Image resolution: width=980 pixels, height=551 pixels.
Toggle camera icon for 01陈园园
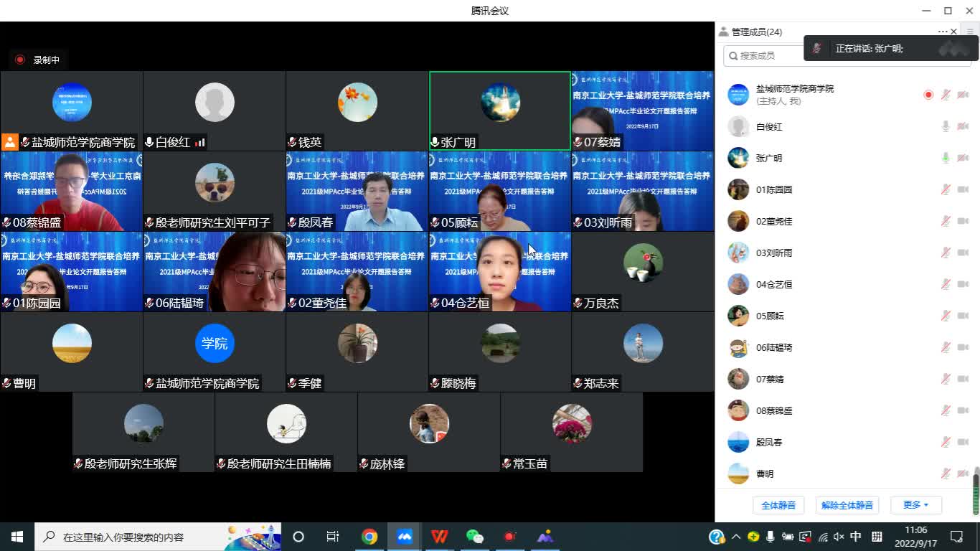point(963,190)
